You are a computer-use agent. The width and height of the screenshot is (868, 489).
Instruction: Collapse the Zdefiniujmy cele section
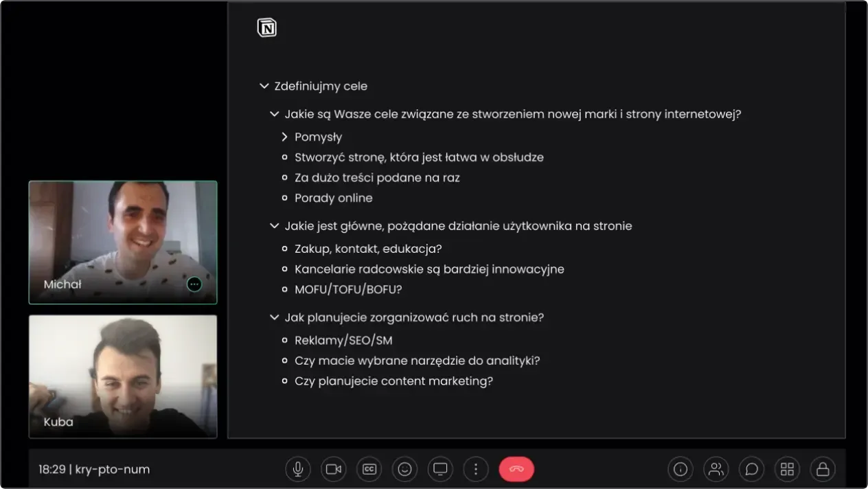coord(264,87)
